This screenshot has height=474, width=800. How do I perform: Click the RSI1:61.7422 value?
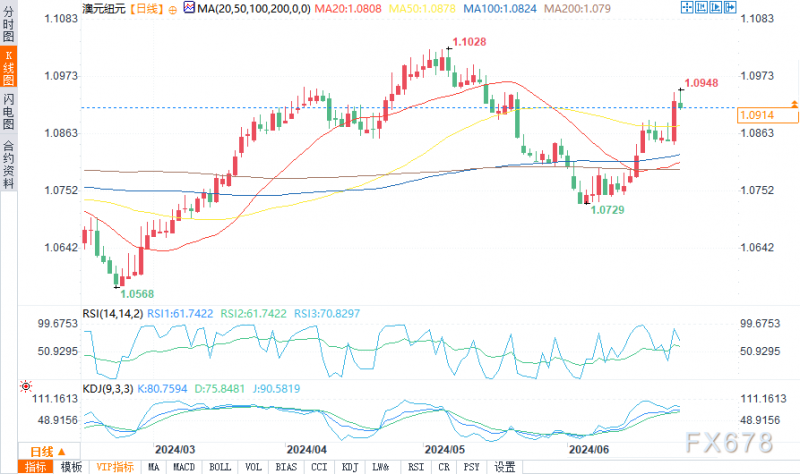point(180,313)
